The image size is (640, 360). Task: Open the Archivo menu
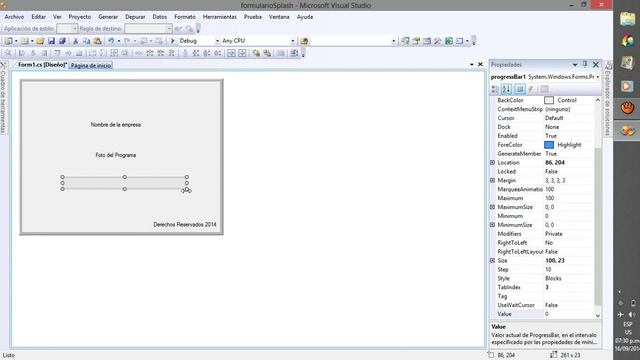(x=14, y=17)
